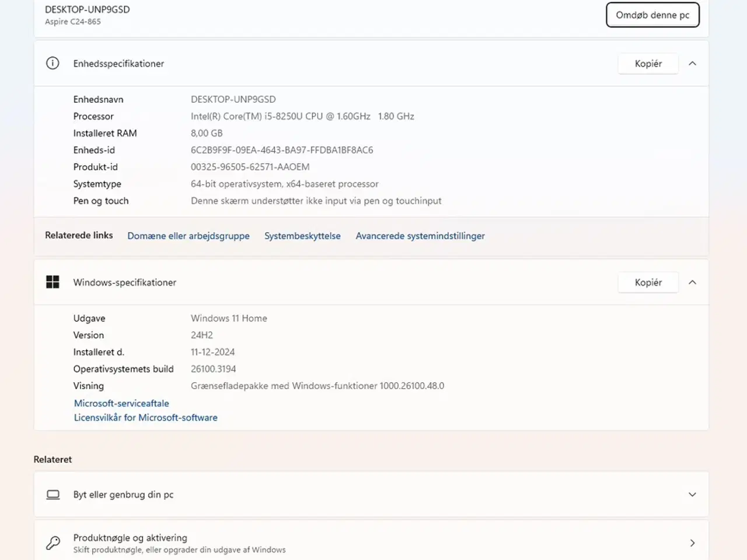747x560 pixels.
Task: Select system type 64-bit operativsystem value
Action: tap(285, 184)
